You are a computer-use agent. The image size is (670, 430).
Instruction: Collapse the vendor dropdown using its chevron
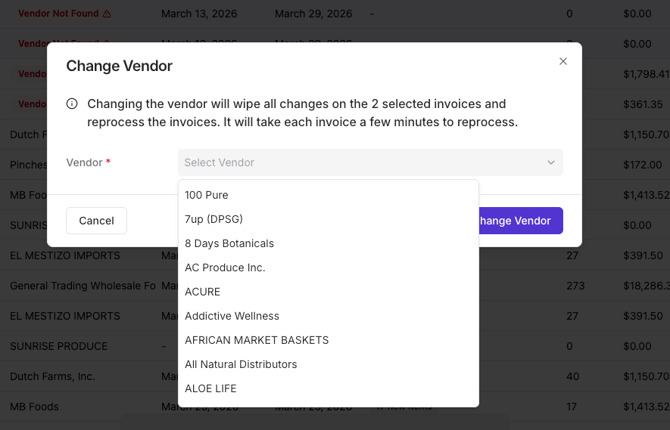click(551, 163)
